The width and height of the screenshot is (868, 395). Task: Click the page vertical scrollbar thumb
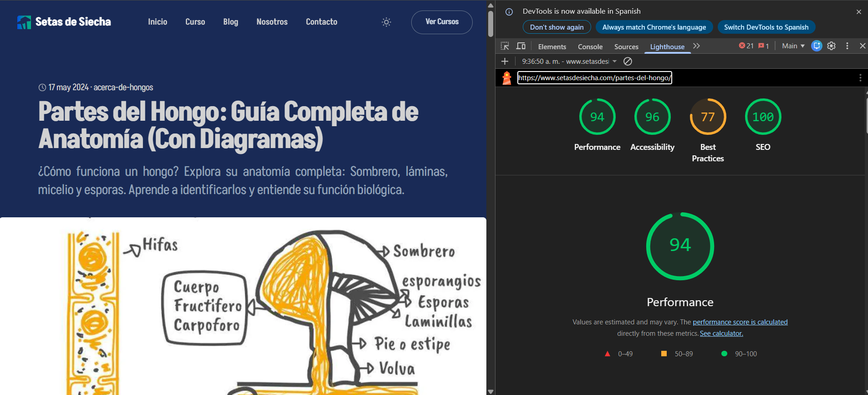point(490,24)
